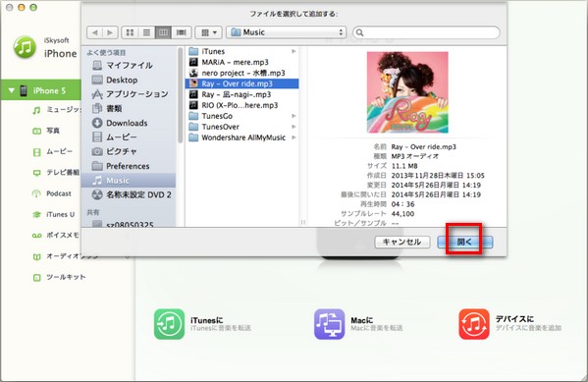The height and width of the screenshot is (382, 588).
Task: Select Ray - 凪-nagi-.mp3 file
Action: coord(241,94)
